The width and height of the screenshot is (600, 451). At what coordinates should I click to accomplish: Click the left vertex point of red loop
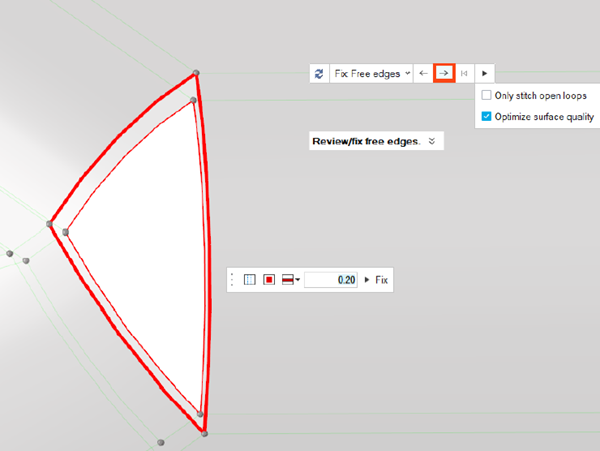[x=49, y=223]
